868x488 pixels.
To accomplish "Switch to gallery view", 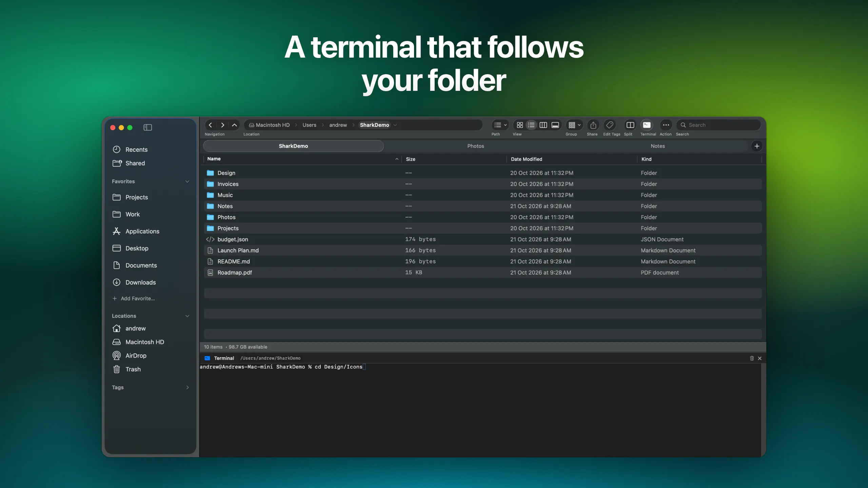I will (555, 125).
